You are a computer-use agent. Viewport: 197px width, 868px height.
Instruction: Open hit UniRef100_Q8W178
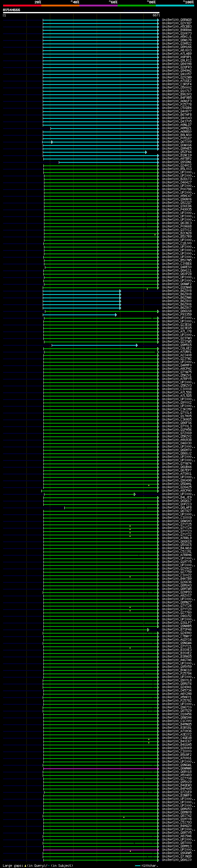pyautogui.click(x=177, y=40)
